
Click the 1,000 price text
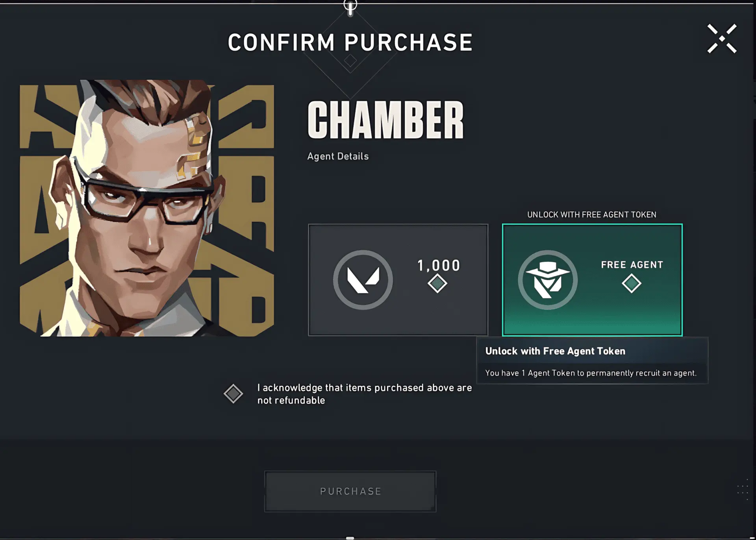[439, 266]
